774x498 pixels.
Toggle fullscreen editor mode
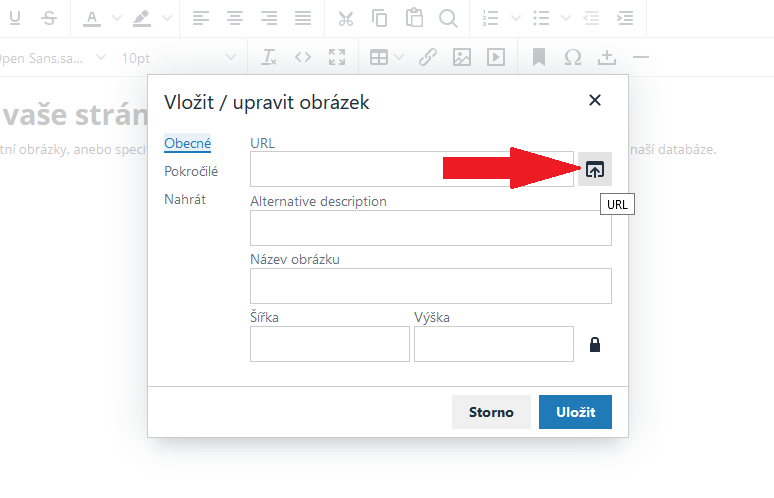pyautogui.click(x=337, y=57)
